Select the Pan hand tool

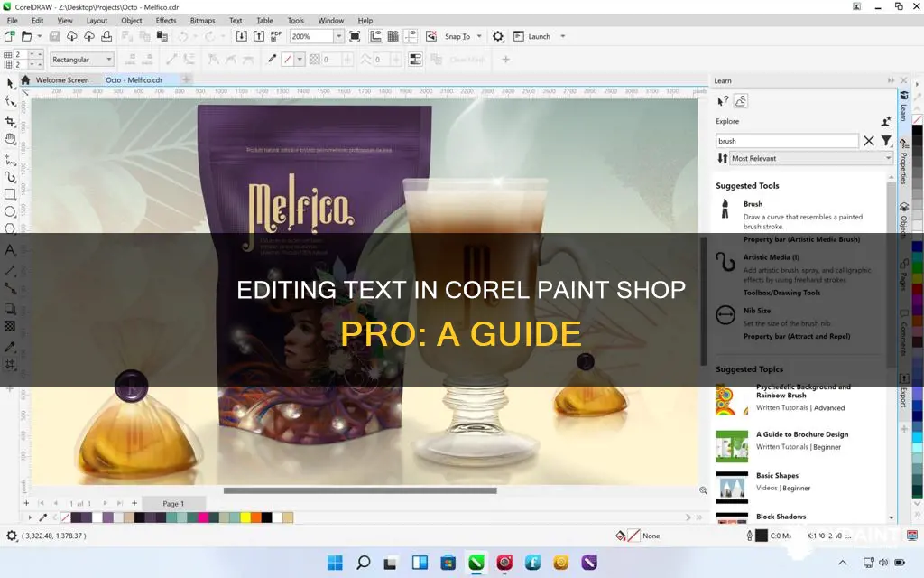(10, 139)
